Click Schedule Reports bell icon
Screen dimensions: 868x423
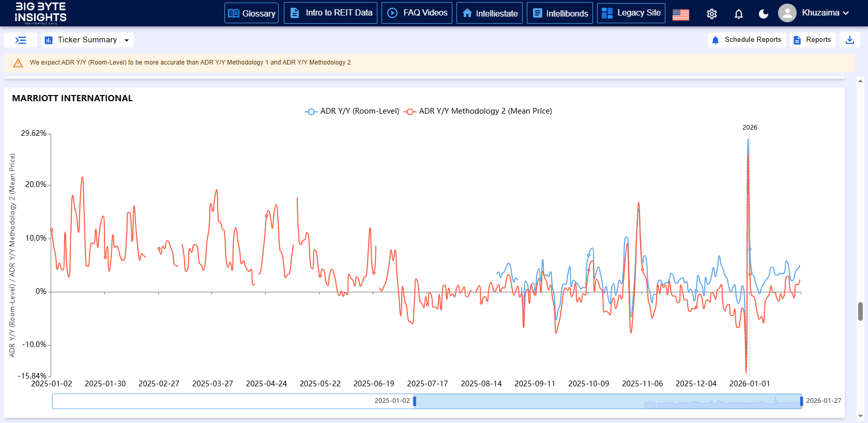[715, 40]
